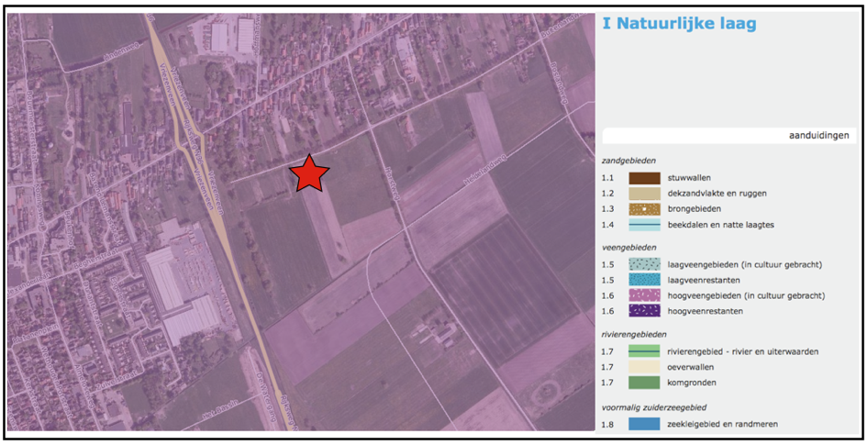
Task: Click the 'veengebieden' legend heading
Action: pyautogui.click(x=629, y=248)
